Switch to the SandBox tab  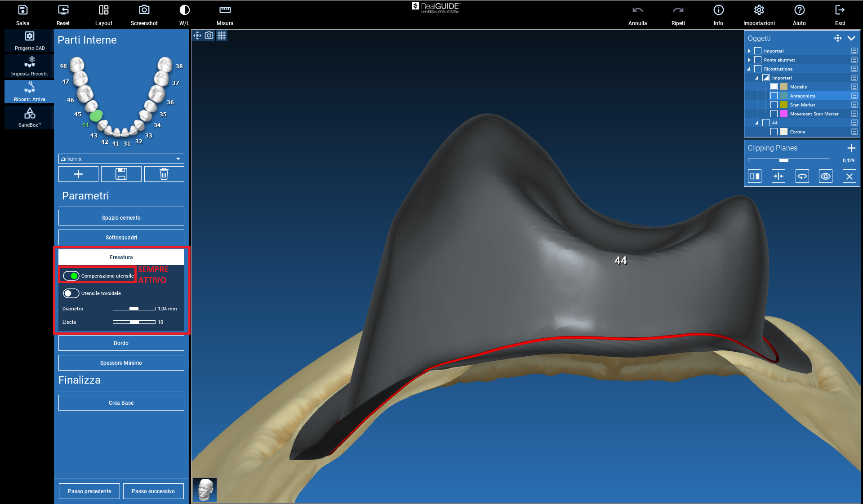30,117
